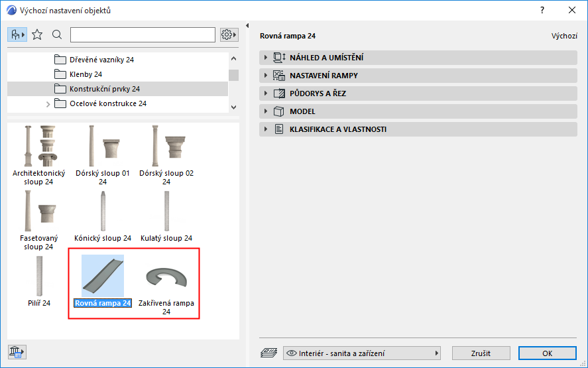Click the NÁHLED A UMÍSTĚNÍ panel icon

[x=279, y=58]
